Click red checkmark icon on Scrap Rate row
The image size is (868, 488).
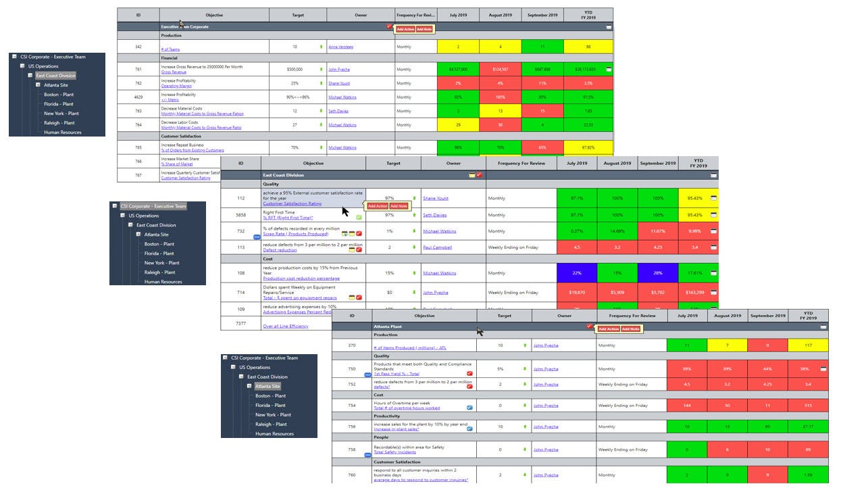[x=359, y=234]
